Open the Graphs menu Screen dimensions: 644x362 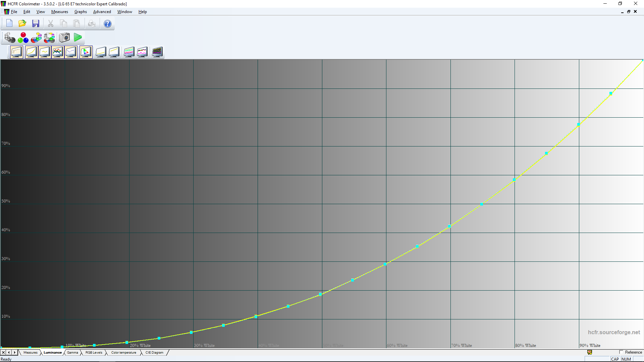click(x=80, y=12)
